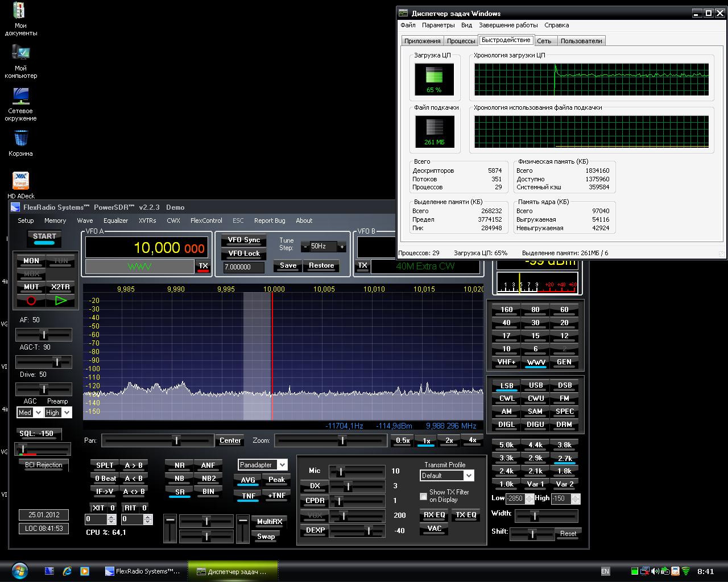Image resolution: width=728 pixels, height=582 pixels.
Task: Open the AGC mode dropdown showing Med
Action: 30,413
